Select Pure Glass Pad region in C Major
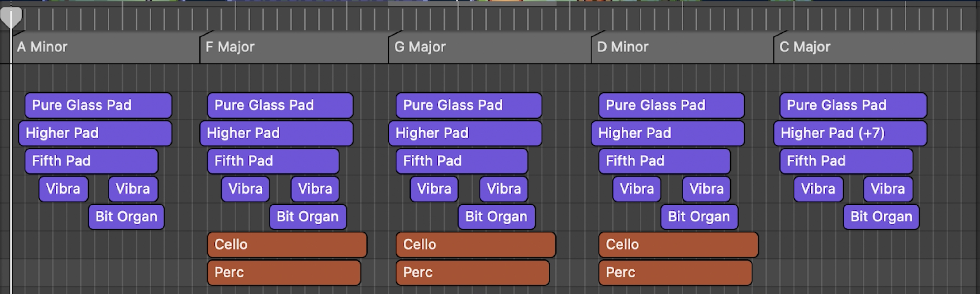The width and height of the screenshot is (980, 294). click(x=853, y=105)
